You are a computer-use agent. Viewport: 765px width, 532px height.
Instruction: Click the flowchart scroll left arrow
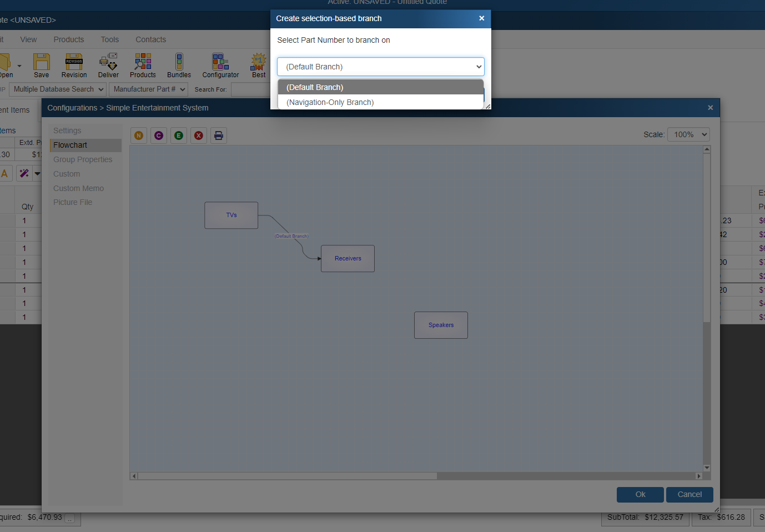134,476
